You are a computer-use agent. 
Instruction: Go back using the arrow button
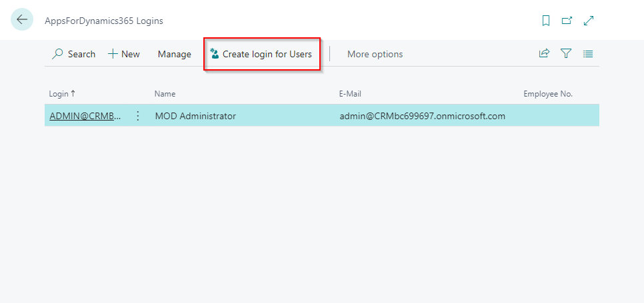[x=22, y=20]
